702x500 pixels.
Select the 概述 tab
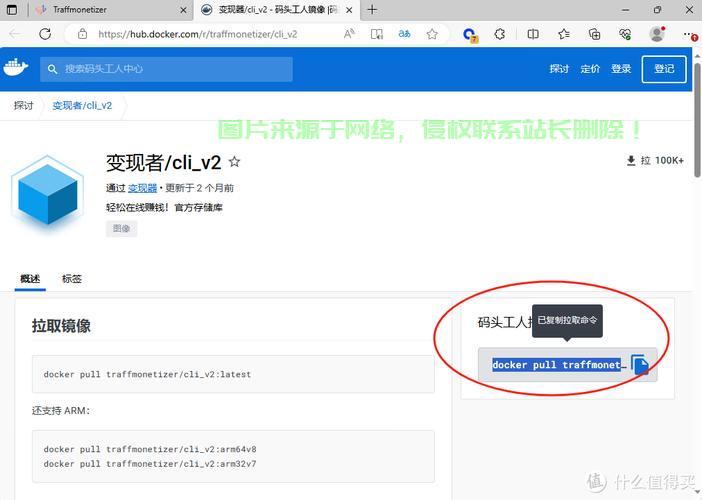[x=30, y=279]
